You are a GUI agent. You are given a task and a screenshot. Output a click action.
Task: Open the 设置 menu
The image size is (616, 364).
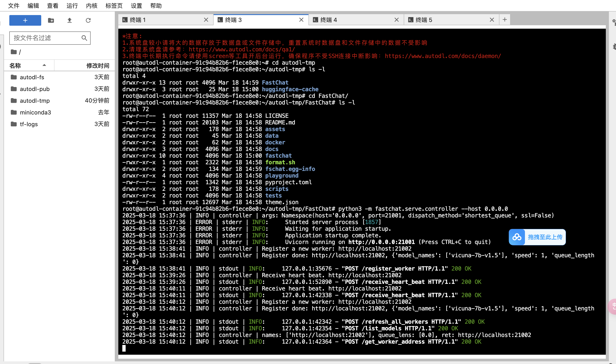pos(136,6)
